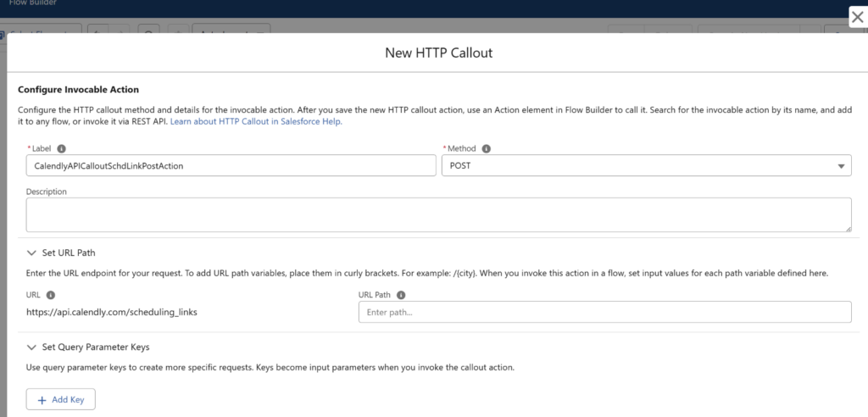Click the https://api.calendly.com/scheduling_links URL text
This screenshot has height=417, width=868.
click(x=112, y=312)
